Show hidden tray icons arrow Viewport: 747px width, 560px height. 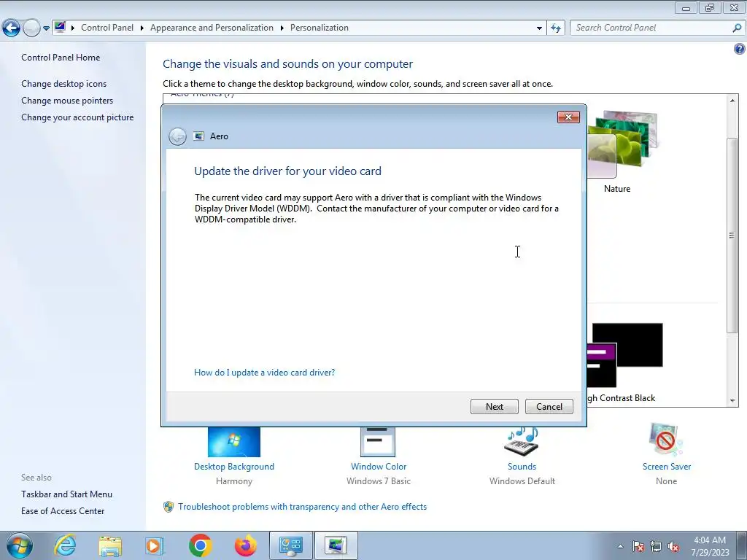620,546
